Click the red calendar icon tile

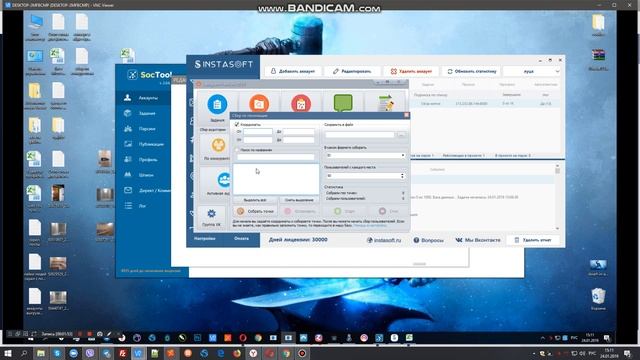coord(301,104)
